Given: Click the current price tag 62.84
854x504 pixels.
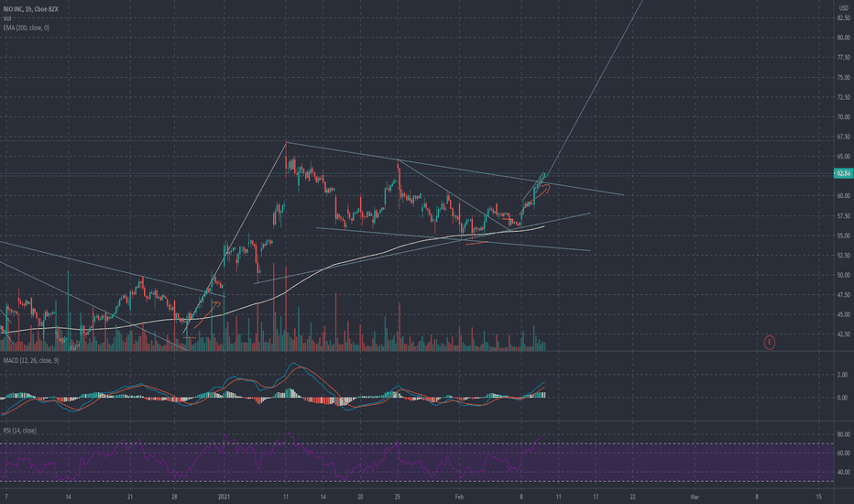Looking at the screenshot, I should click(x=844, y=173).
